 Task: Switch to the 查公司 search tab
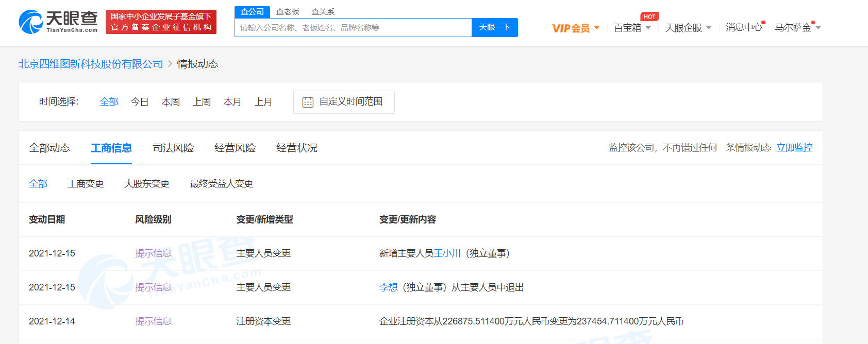coord(252,12)
